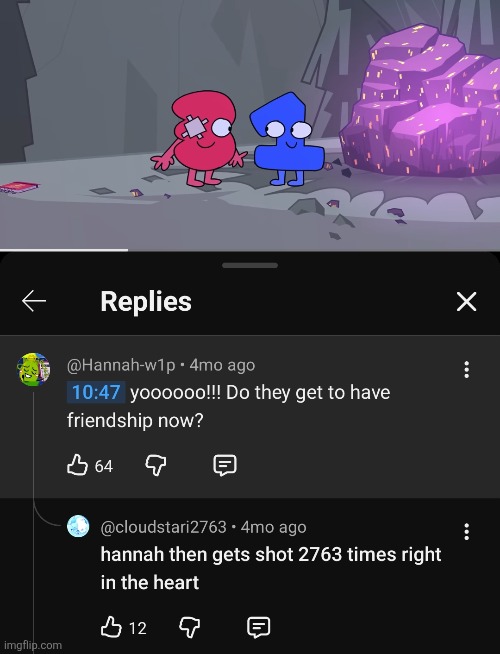Click the 64 likes count on Hannah's comment
500x654 pixels.
pos(103,466)
